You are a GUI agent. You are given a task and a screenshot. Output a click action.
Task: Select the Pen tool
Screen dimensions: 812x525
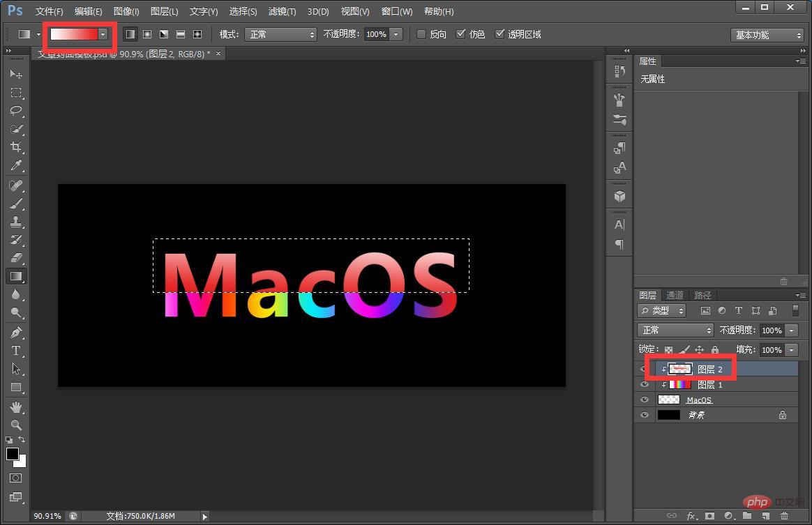pos(15,332)
